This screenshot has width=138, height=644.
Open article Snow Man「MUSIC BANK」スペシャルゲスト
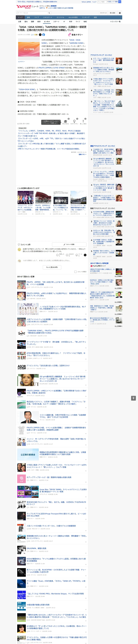(63, 490)
